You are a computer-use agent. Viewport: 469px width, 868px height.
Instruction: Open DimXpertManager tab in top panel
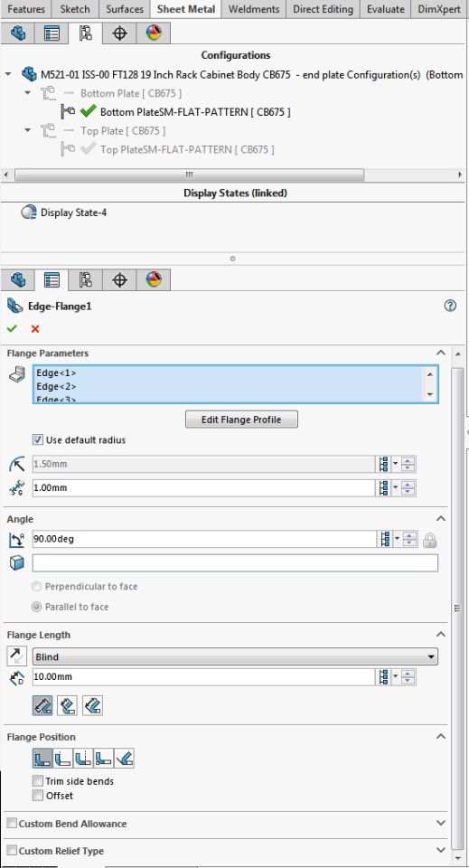point(119,33)
